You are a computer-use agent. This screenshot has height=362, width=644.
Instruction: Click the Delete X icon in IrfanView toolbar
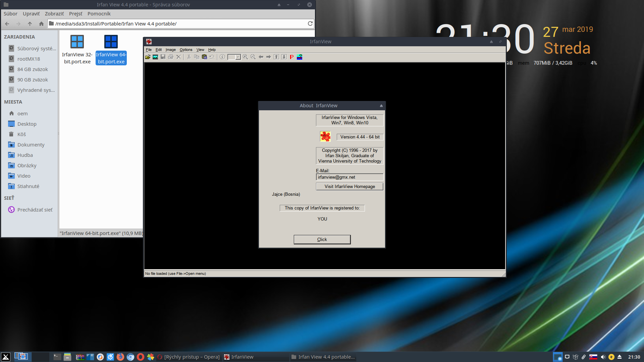pyautogui.click(x=178, y=57)
